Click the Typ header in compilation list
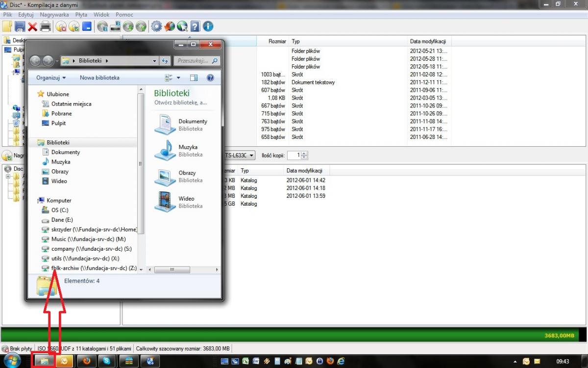Image resolution: width=588 pixels, height=368 pixels. pyautogui.click(x=261, y=171)
